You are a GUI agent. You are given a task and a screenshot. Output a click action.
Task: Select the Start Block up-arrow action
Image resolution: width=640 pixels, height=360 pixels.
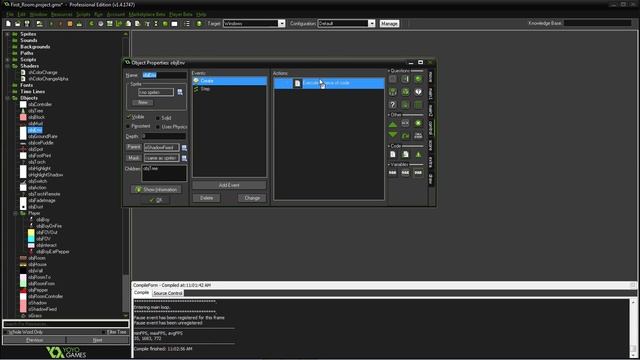393,123
